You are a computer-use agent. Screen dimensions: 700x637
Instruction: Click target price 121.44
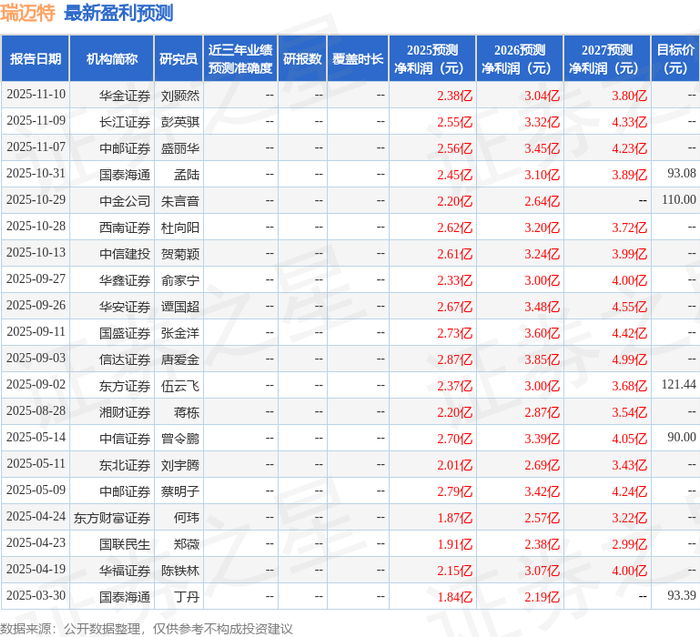tap(679, 384)
